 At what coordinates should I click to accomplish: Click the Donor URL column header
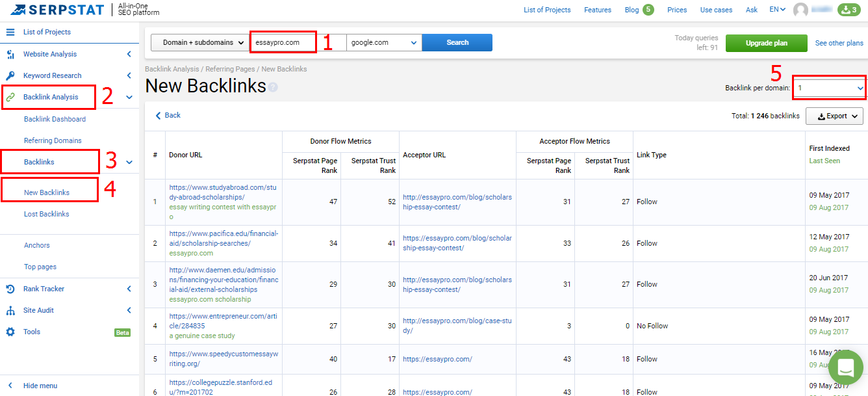click(x=185, y=155)
